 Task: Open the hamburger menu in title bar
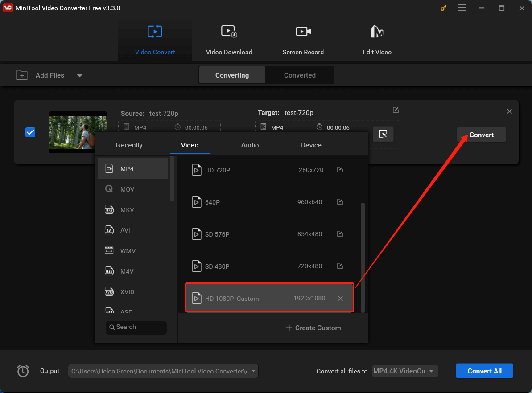(x=462, y=8)
